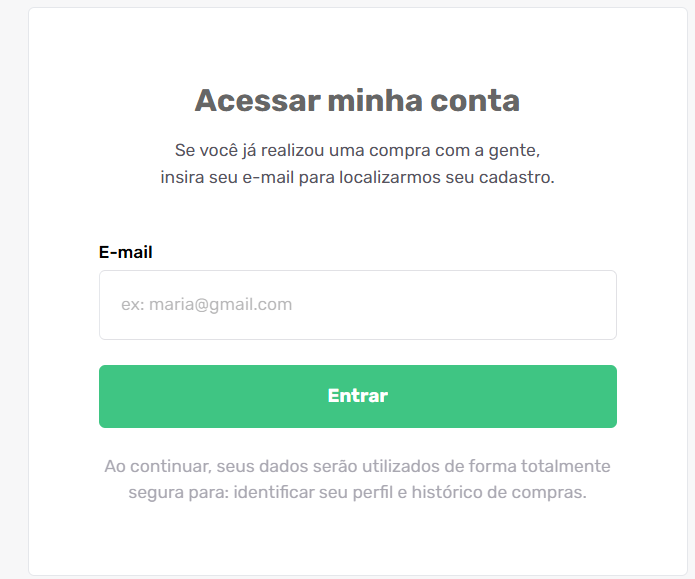Click the E-mail input field
Image resolution: width=695 pixels, height=579 pixels.
(x=358, y=305)
